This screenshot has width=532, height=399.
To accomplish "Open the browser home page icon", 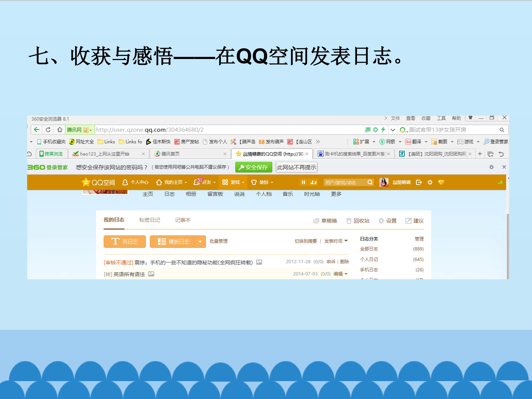I will pyautogui.click(x=60, y=130).
